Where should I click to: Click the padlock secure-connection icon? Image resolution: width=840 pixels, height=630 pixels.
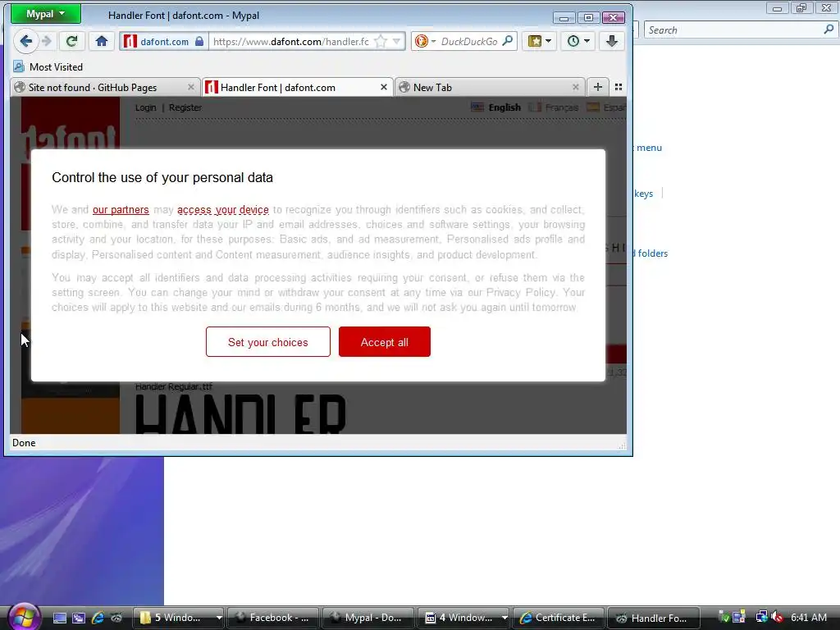[199, 41]
